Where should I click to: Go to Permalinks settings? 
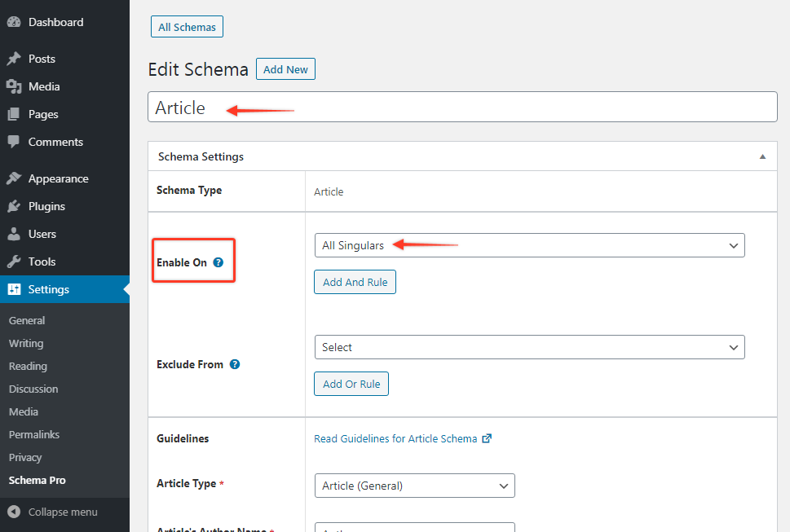[34, 434]
